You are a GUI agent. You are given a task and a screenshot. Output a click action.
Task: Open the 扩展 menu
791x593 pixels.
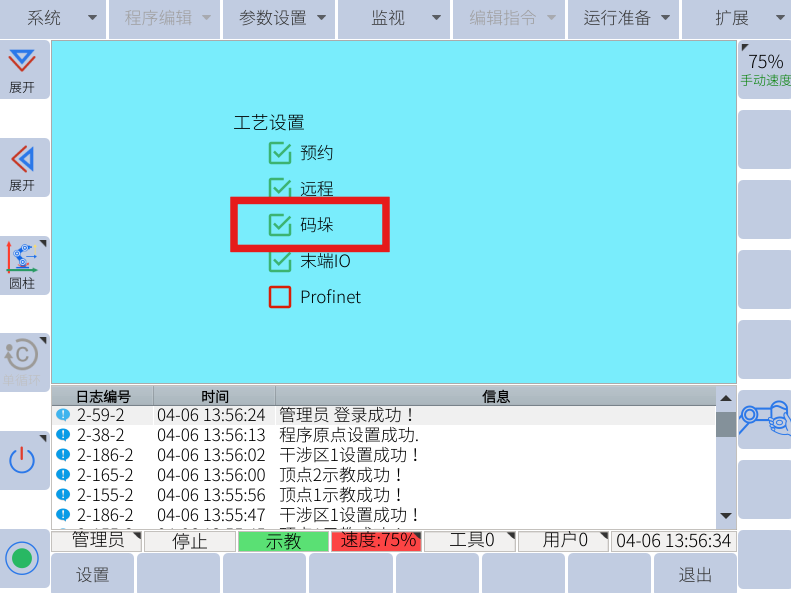[738, 18]
